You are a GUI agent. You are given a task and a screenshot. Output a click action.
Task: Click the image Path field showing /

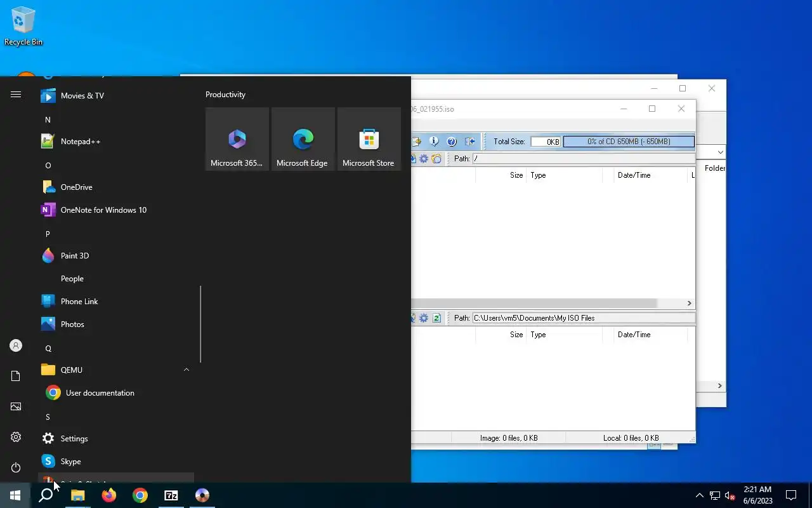coord(584,159)
